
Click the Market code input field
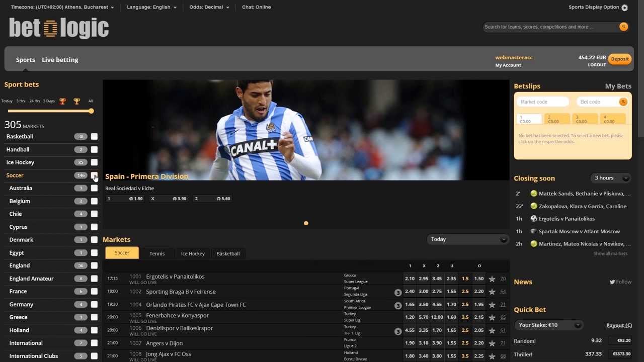click(x=543, y=102)
